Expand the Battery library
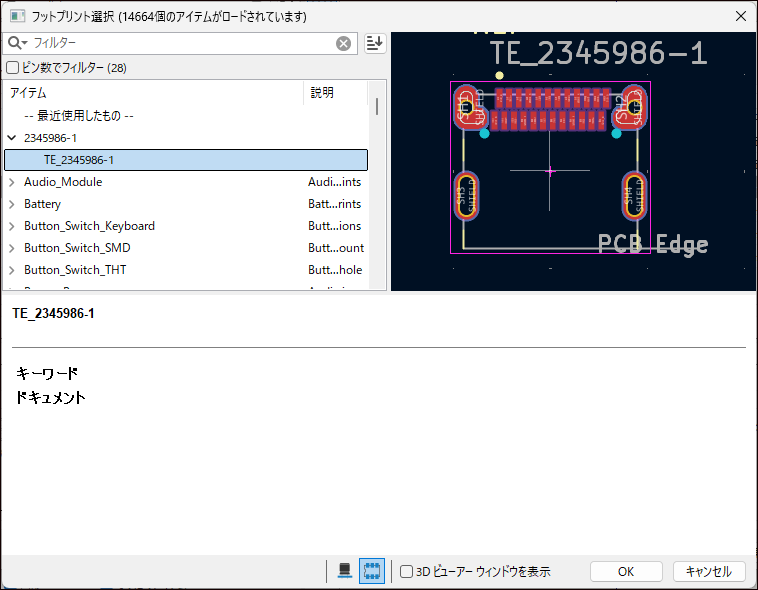The height and width of the screenshot is (590, 758). click(x=12, y=204)
